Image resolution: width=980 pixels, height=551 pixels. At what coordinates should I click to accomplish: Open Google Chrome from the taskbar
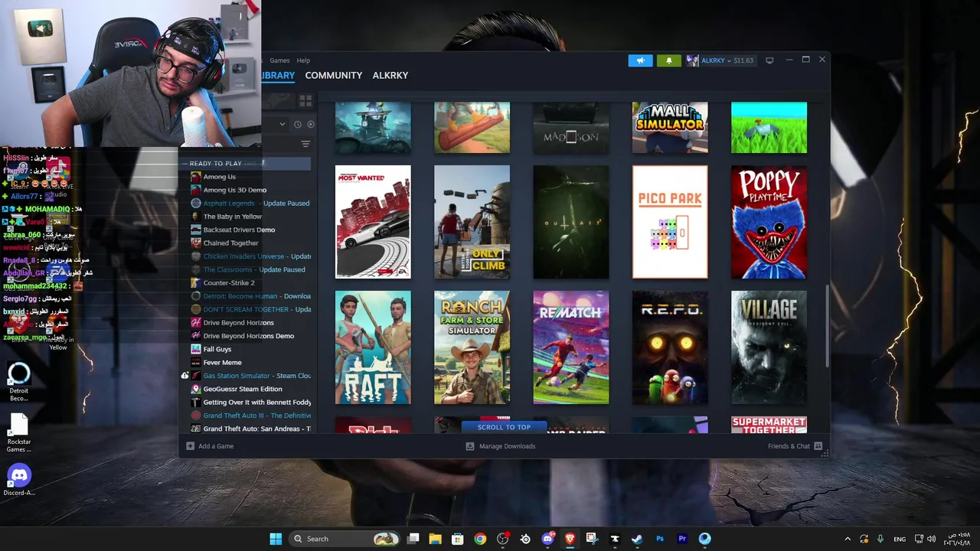coord(480,539)
